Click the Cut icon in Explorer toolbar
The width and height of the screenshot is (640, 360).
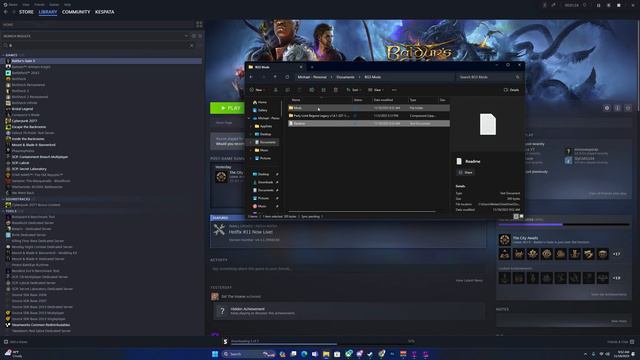pos(276,90)
